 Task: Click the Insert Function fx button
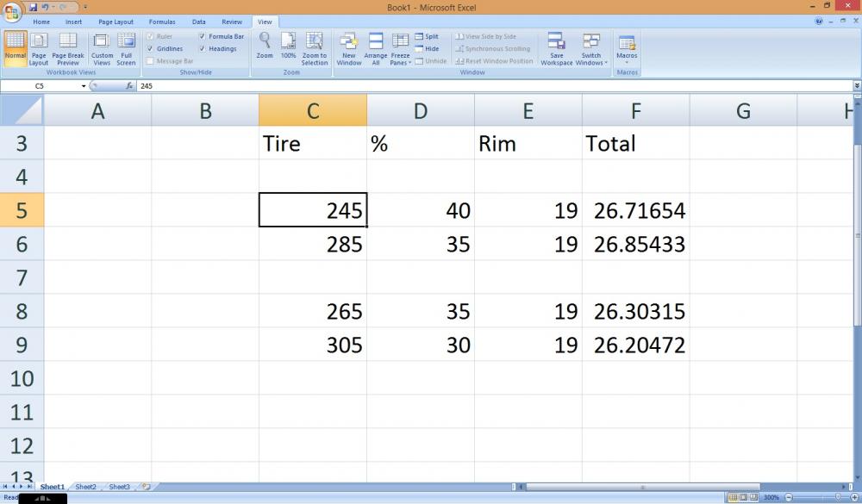(x=129, y=86)
